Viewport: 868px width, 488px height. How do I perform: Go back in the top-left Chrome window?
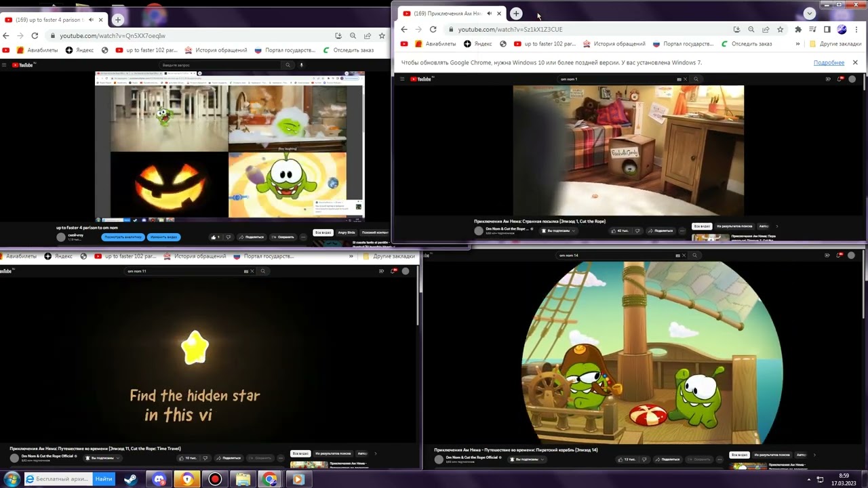tap(6, 35)
